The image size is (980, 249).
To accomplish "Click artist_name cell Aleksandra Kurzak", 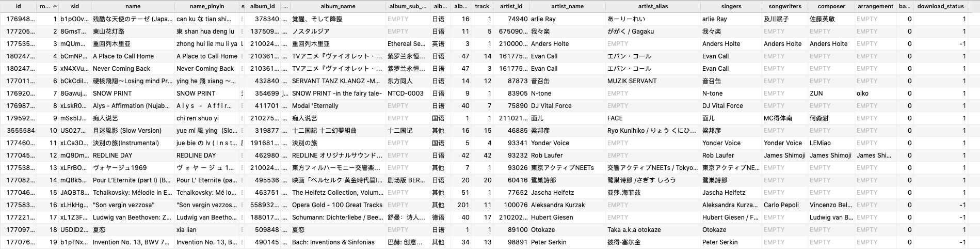I will click(557, 205).
